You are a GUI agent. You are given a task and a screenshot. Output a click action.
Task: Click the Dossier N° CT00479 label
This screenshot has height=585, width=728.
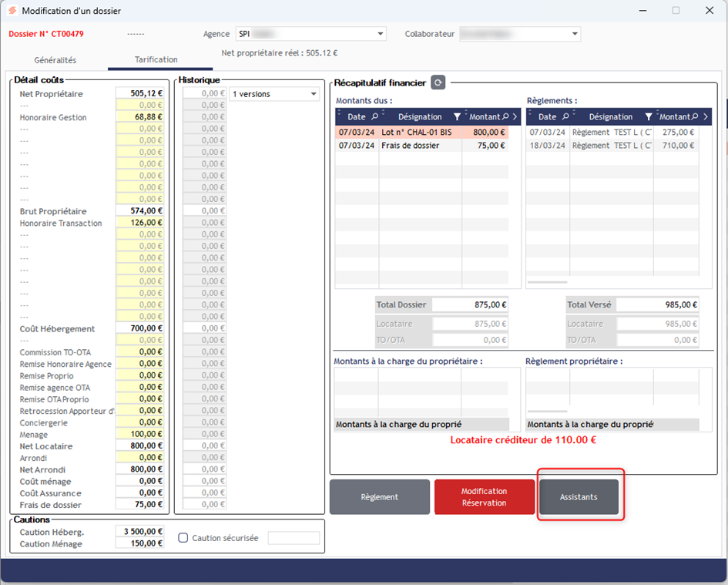[x=46, y=34]
